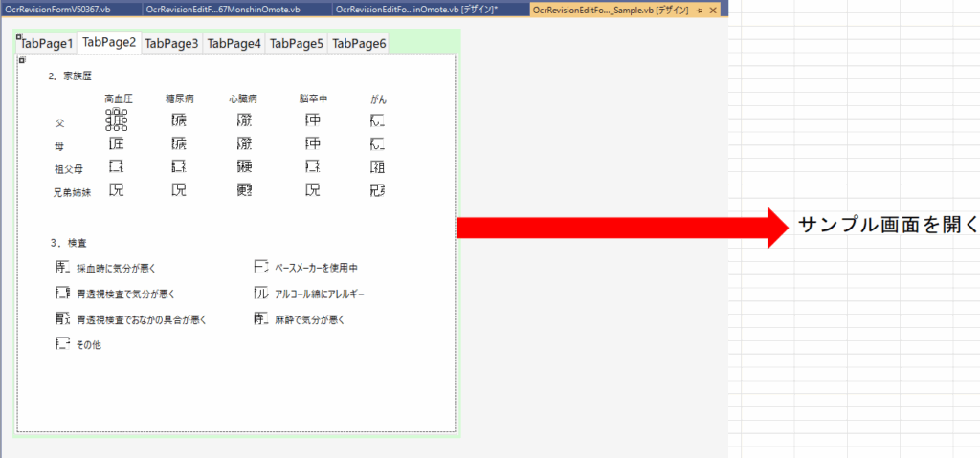This screenshot has width=980, height=458.
Task: Check the ペースメーカーを使用中 box
Action: (x=261, y=268)
